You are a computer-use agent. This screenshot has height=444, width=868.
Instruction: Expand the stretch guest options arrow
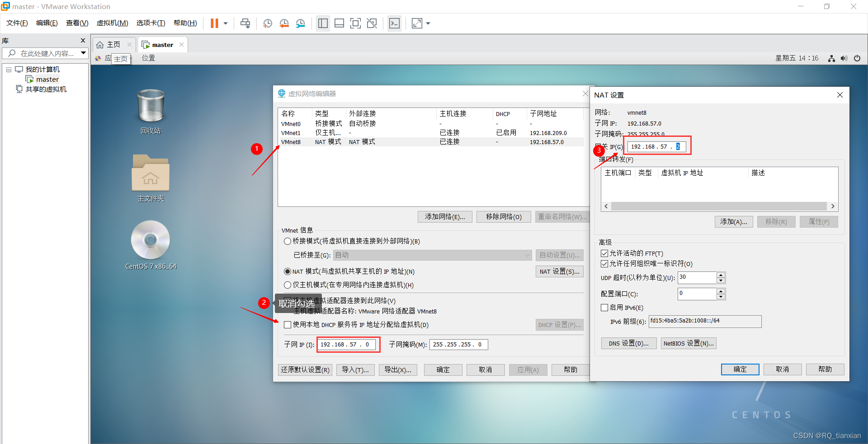tap(428, 23)
